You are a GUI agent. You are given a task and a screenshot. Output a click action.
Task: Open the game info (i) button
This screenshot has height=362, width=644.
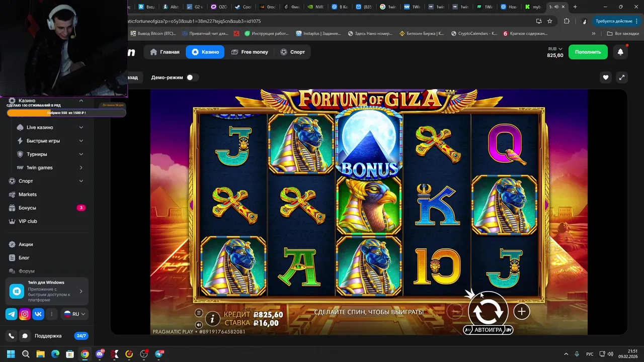[213, 318]
